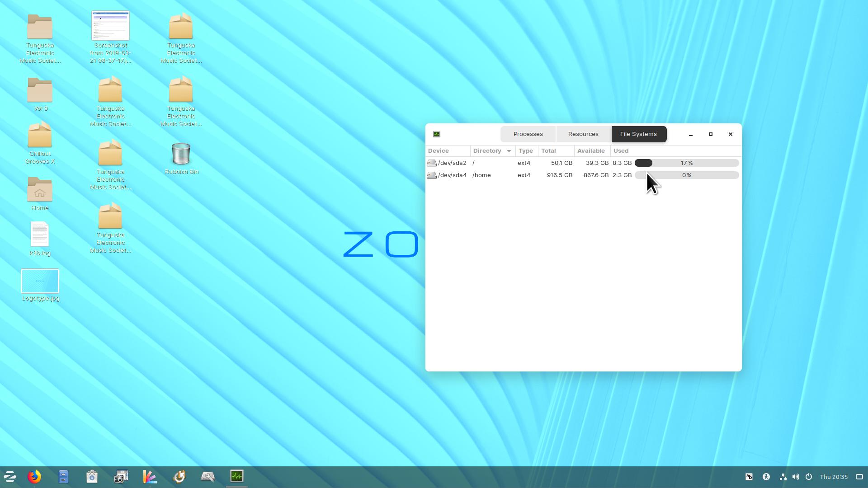
Task: Click the Task Manager taskbar icon
Action: [x=237, y=477]
